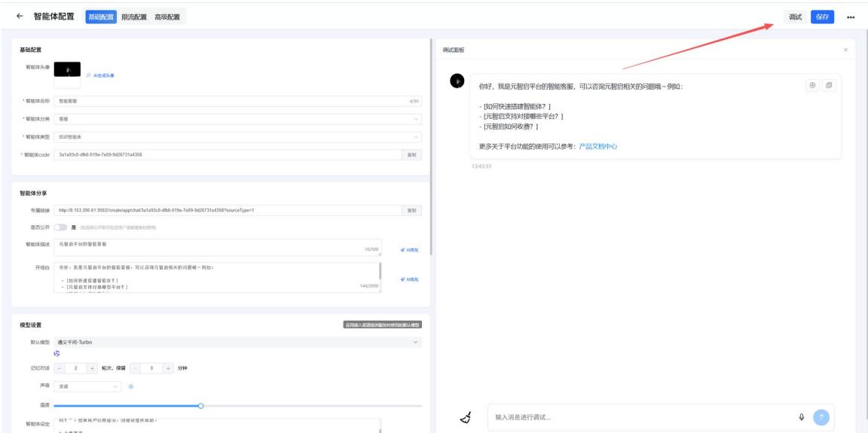Close the 调试面板 debug panel
Screen dimensions: 868x433
[x=845, y=50]
